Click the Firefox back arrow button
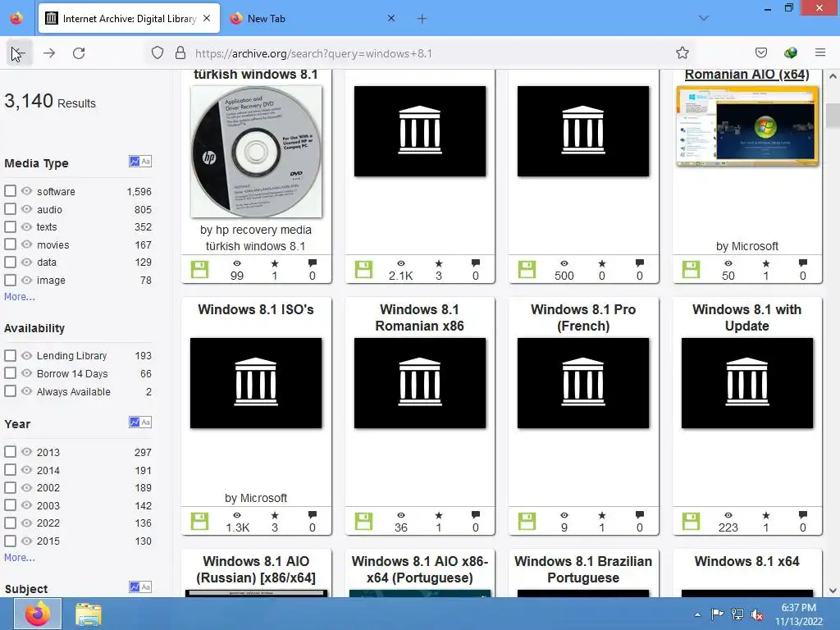 tap(20, 53)
